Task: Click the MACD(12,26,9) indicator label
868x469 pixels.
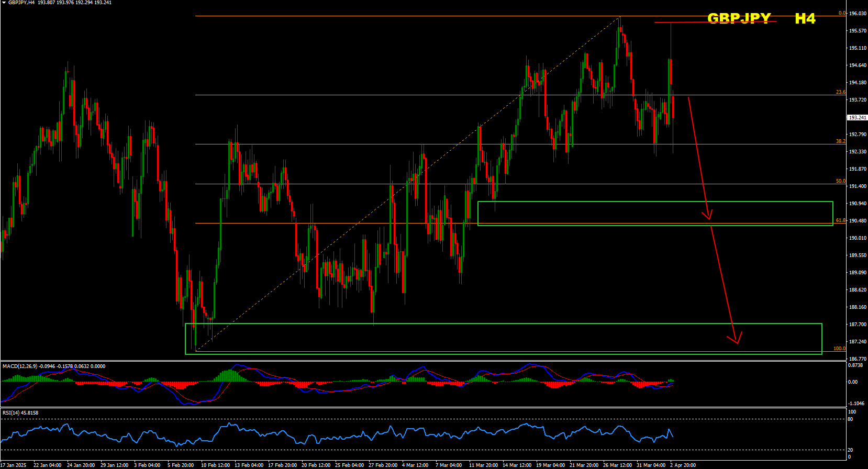Action: (x=20, y=366)
